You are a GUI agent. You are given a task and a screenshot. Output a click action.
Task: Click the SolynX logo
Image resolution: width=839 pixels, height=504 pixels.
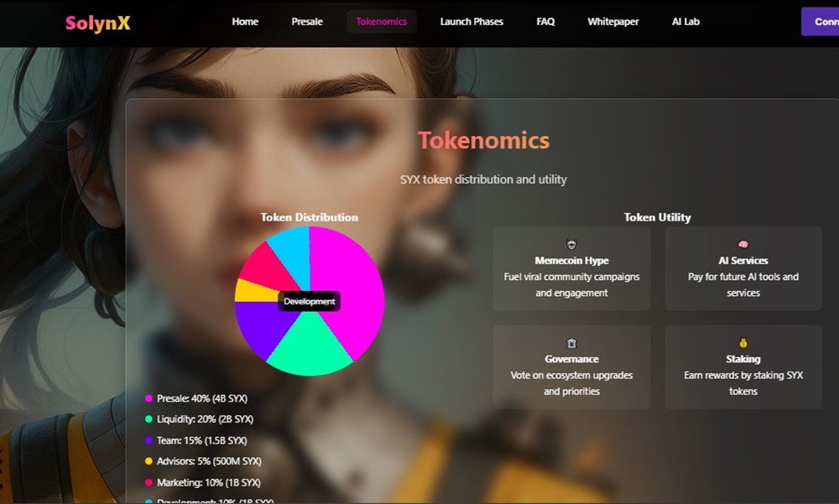coord(98,23)
